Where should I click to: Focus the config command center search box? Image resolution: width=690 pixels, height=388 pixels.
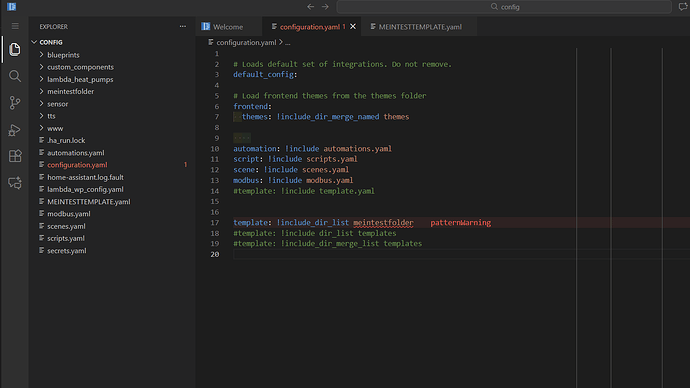pos(504,7)
